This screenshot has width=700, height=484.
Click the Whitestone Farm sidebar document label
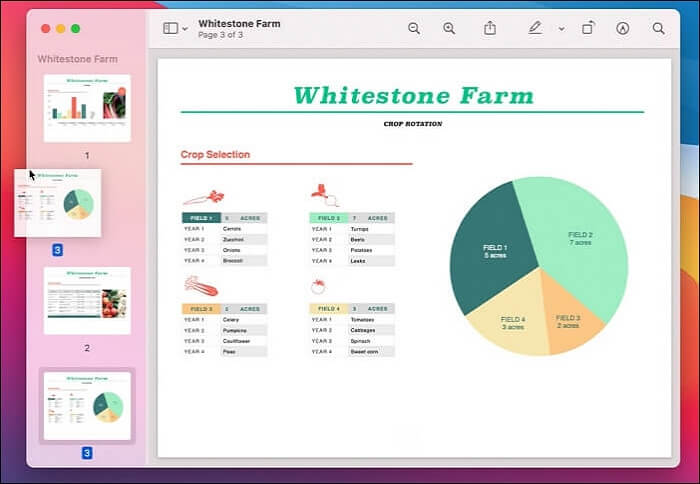tap(77, 59)
